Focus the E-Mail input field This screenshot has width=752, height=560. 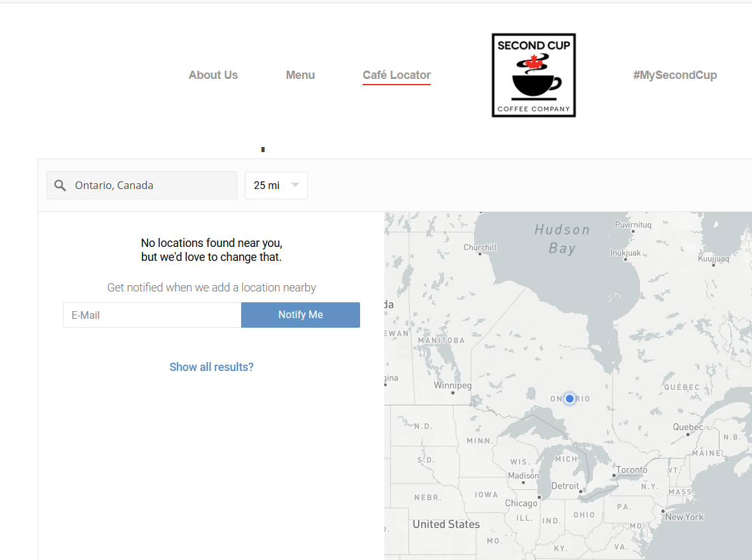point(152,315)
